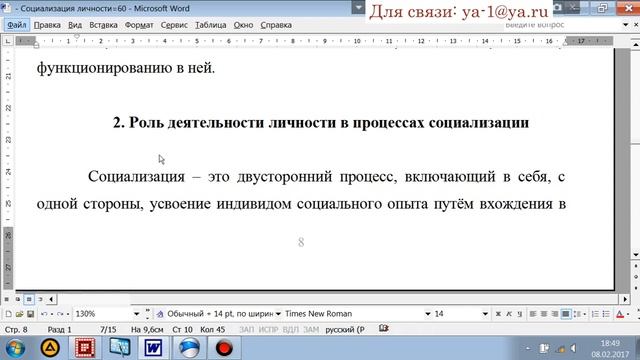Undo the last action
Screen dimensions: 640x360
pos(44,314)
